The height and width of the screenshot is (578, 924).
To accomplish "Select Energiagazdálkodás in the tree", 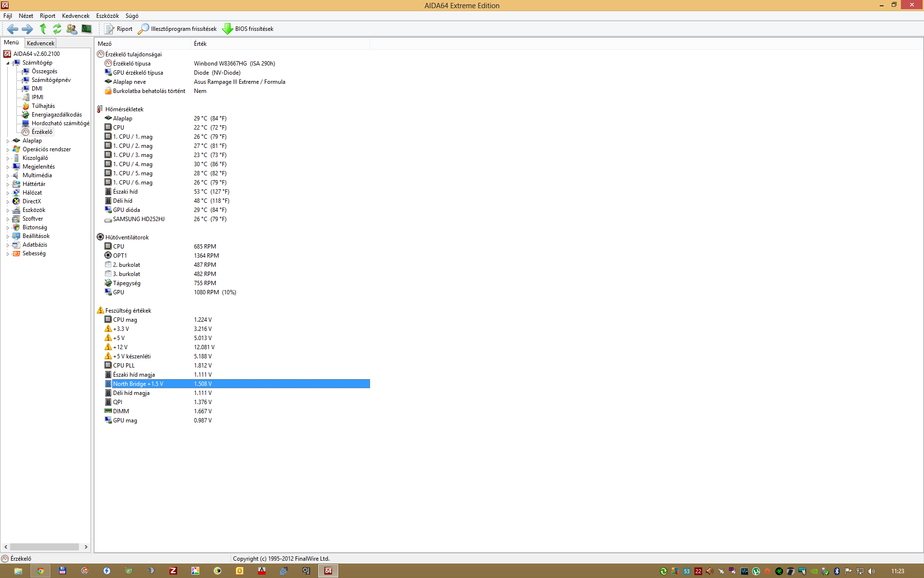I will click(57, 115).
